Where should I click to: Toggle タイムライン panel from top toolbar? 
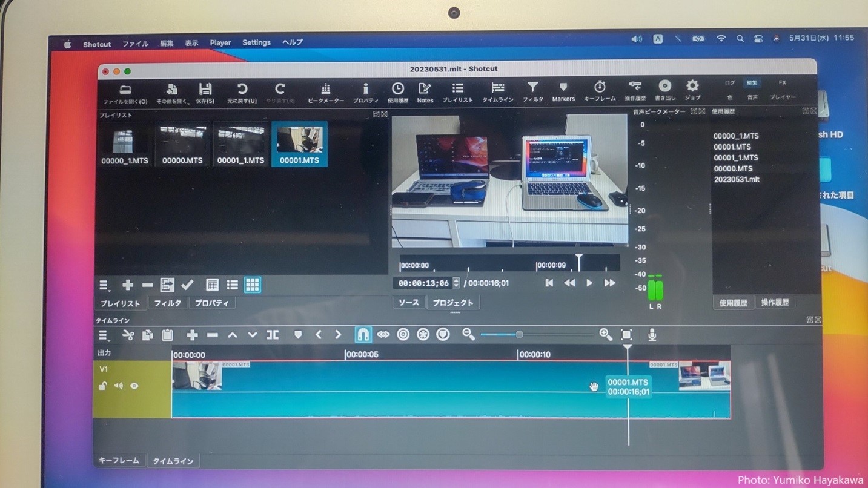coord(498,93)
